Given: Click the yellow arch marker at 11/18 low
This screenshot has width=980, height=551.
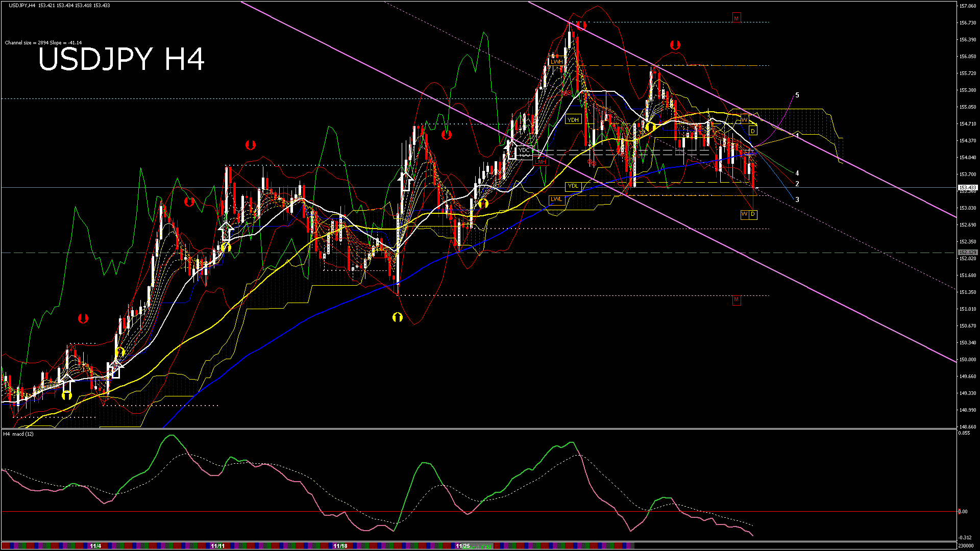Looking at the screenshot, I should (x=397, y=317).
